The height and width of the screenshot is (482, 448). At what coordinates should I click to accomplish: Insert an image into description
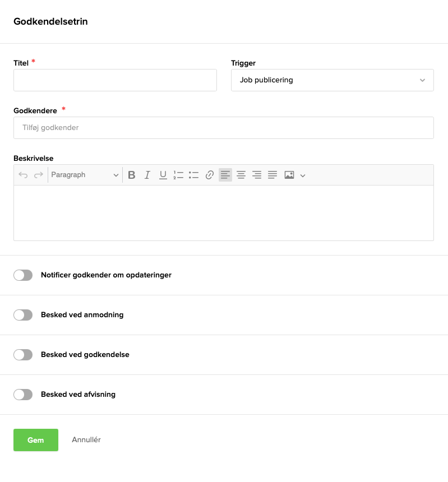(x=289, y=175)
